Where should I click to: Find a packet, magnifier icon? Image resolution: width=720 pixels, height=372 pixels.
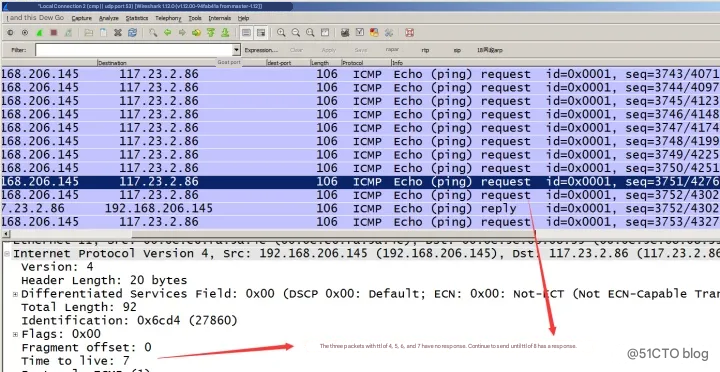[153, 33]
